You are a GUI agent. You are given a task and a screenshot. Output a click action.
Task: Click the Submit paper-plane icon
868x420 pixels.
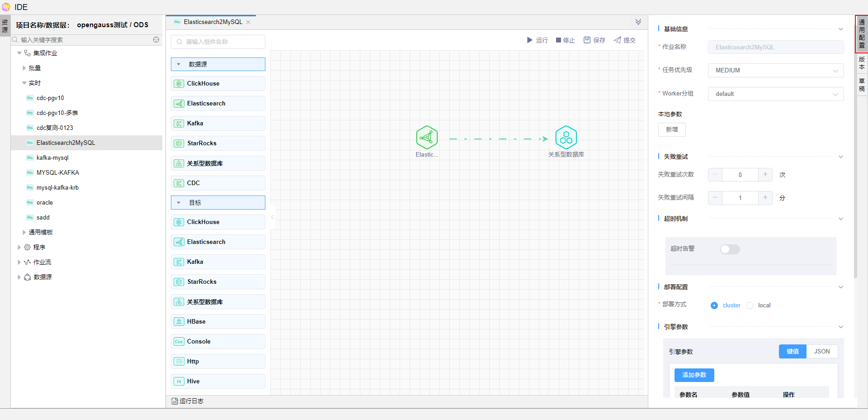617,40
